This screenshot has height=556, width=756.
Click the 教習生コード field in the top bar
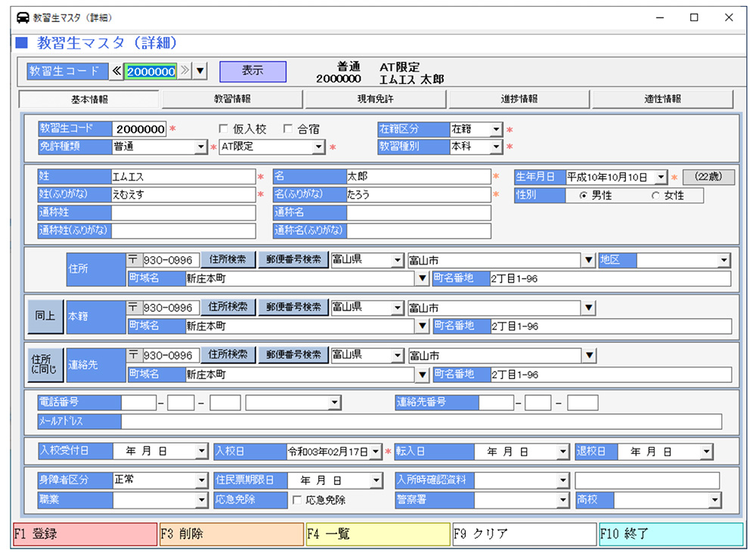[150, 71]
